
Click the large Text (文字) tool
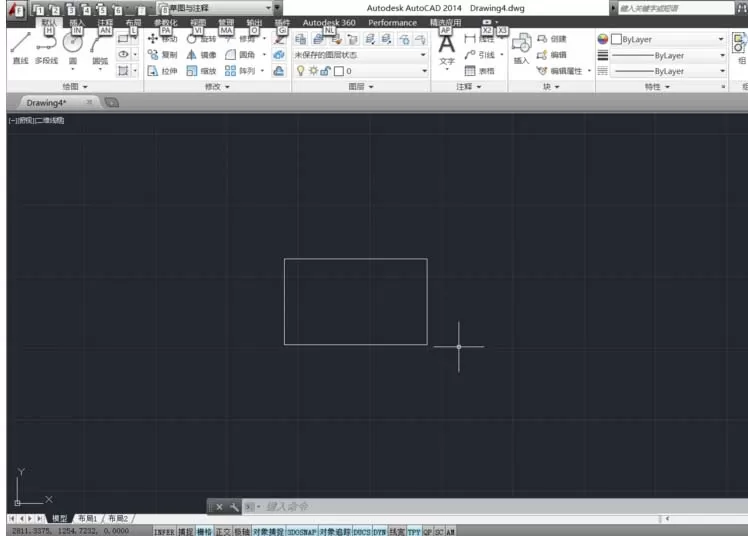[x=447, y=50]
